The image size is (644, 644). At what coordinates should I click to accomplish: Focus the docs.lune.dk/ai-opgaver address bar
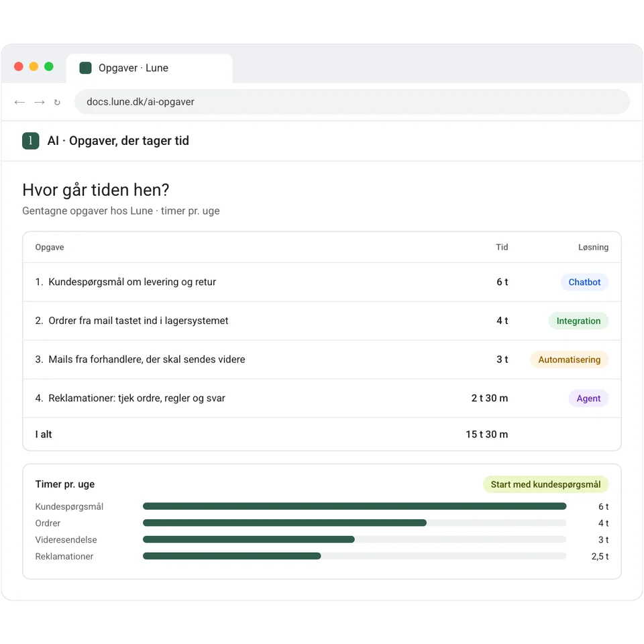click(x=352, y=102)
